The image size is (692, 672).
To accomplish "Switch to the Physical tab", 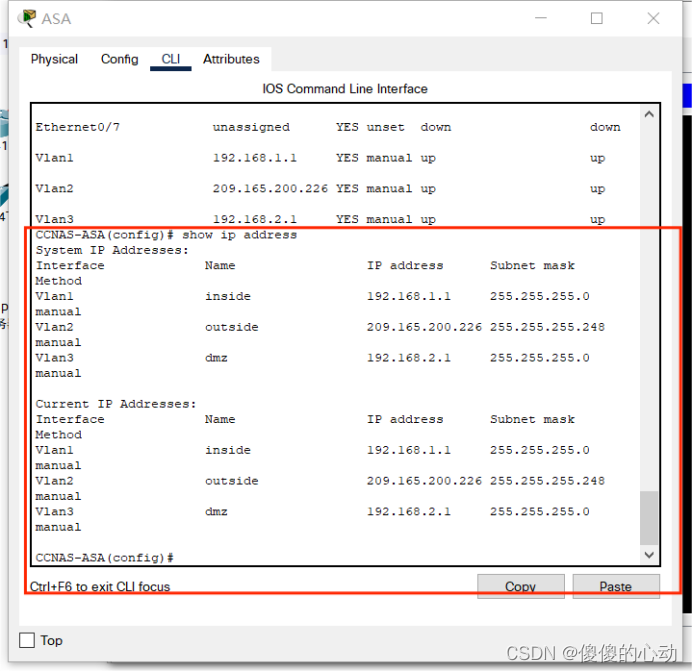I will 54,59.
